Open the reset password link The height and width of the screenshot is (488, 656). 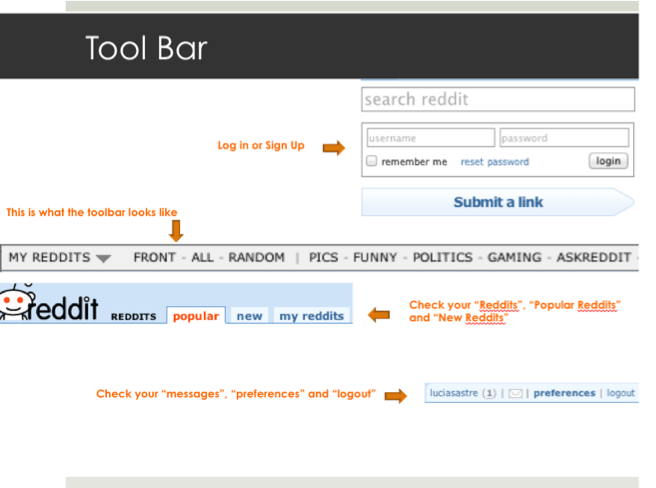click(x=495, y=162)
